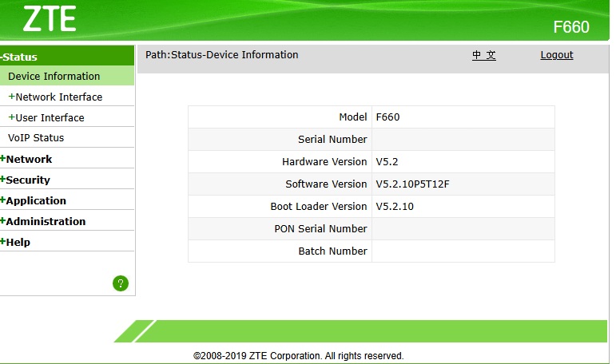The width and height of the screenshot is (616, 364).
Task: Click the ZTE logo in header
Action: [x=50, y=18]
